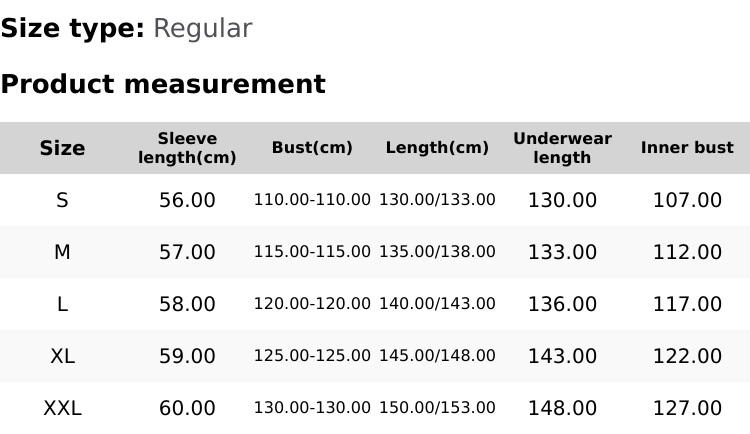Click the Length(cm) column header

pos(437,148)
